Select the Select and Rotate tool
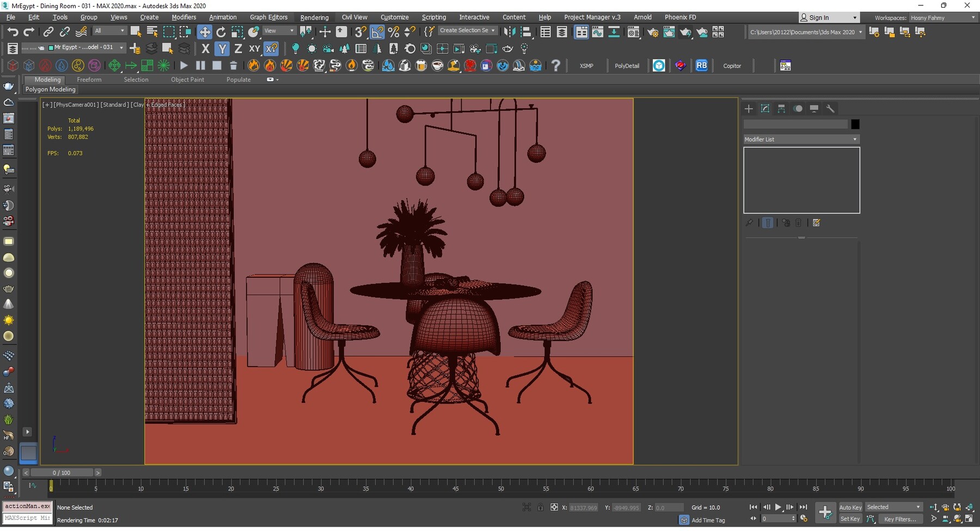This screenshot has height=531, width=980. click(221, 32)
